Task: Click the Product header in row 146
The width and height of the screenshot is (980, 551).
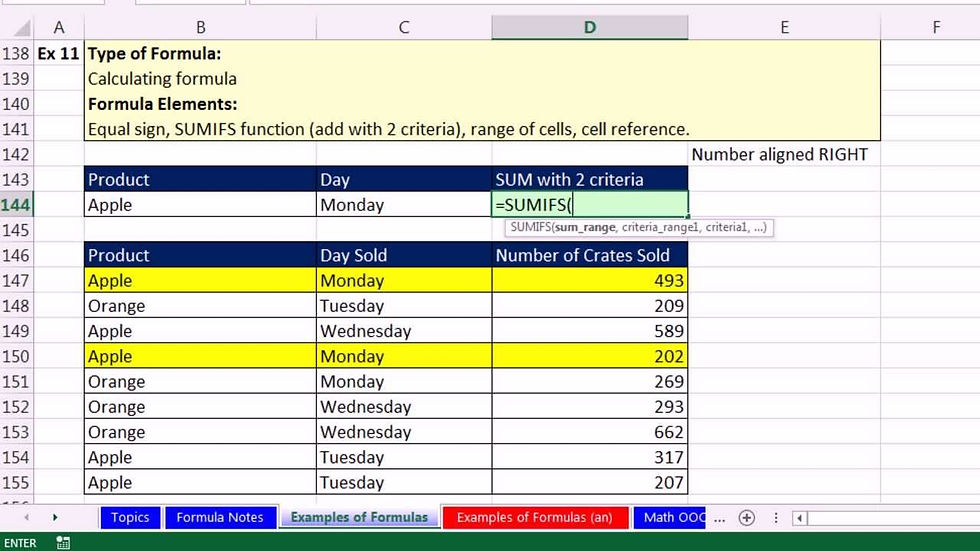Action: 200,255
